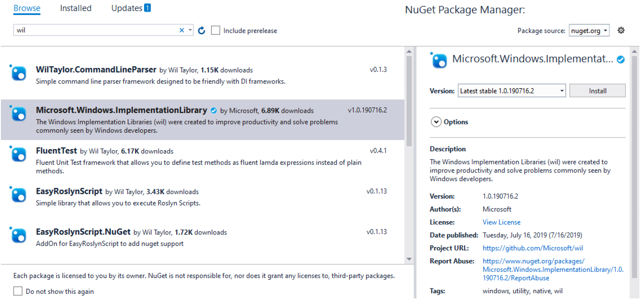Check Do not show this again
Screen dimensions: 644x307
(x=18, y=291)
